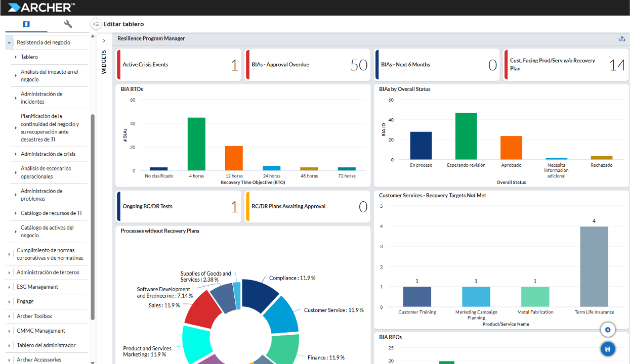630x364 pixels.
Task: Select the blue map navigation tab icon
Action: click(x=26, y=24)
